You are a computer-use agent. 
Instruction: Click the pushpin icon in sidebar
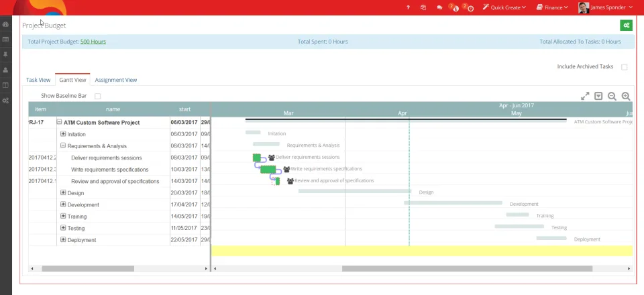[x=5, y=54]
